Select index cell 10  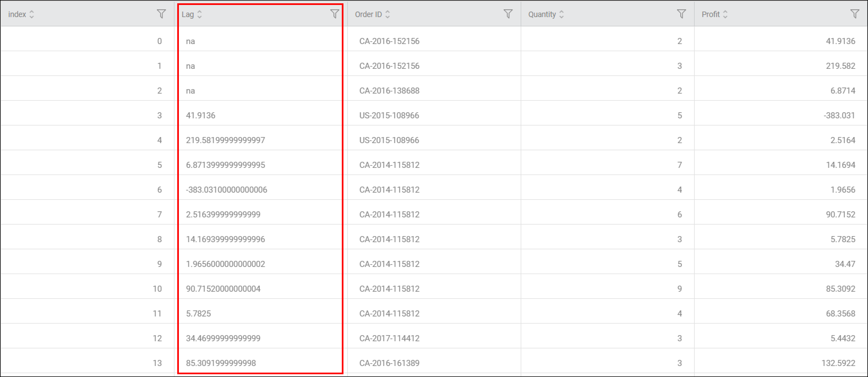click(x=157, y=289)
